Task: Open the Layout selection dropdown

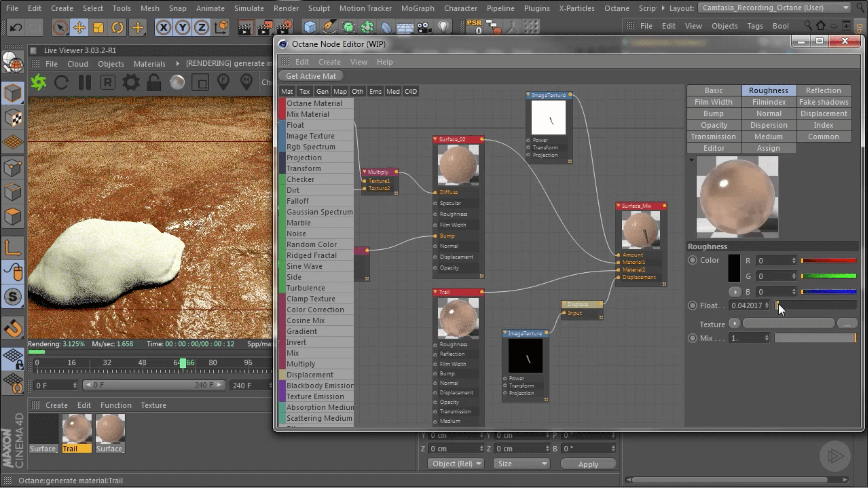Action: tap(775, 8)
